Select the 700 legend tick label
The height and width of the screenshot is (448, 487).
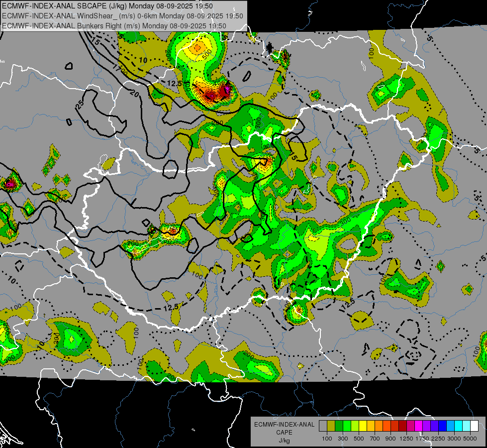(375, 439)
